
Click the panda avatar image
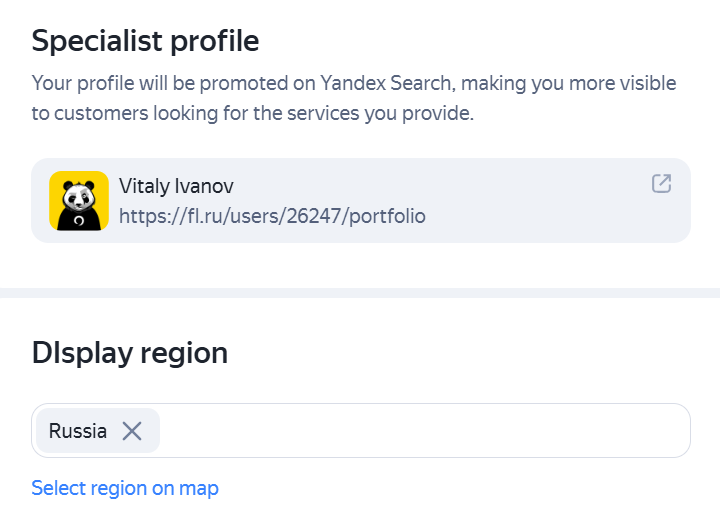tap(79, 201)
